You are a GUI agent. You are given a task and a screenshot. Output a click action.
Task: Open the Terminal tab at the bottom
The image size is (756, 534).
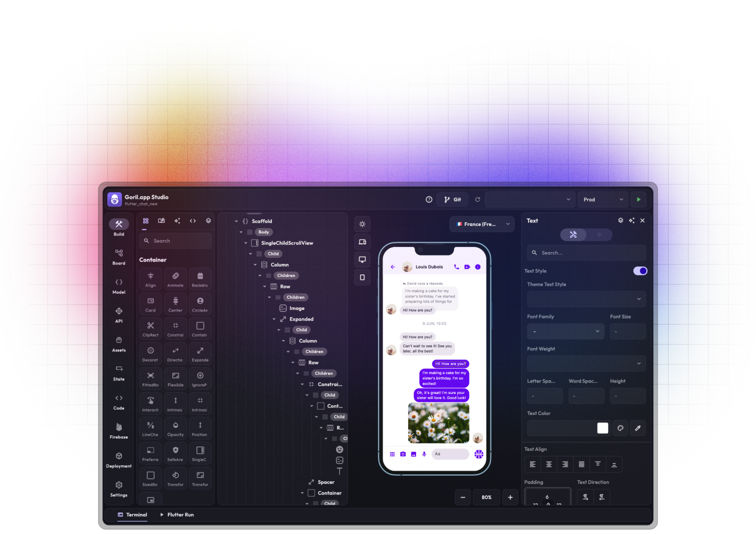(x=132, y=514)
